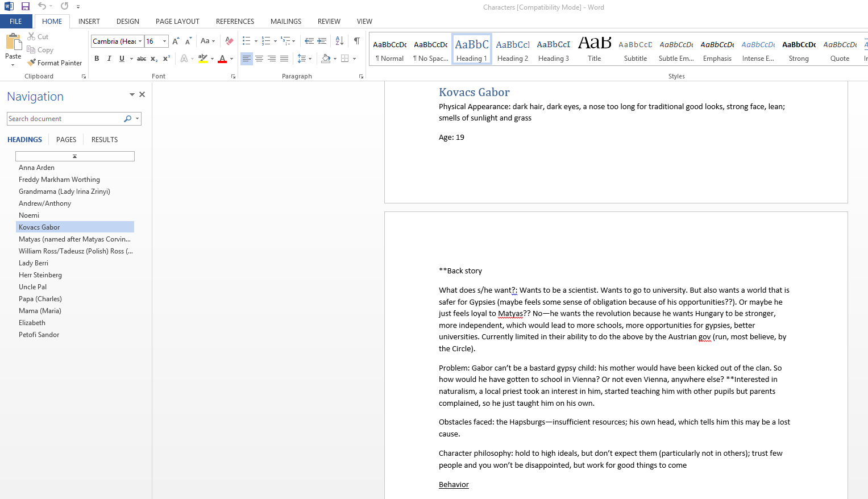The height and width of the screenshot is (499, 868).
Task: Open the font size dropdown
Action: [x=164, y=41]
